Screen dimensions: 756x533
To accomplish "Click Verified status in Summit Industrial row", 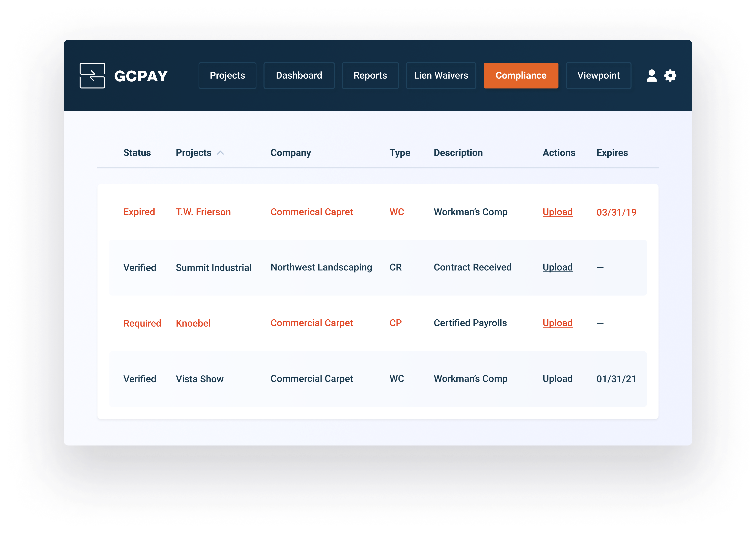I will coord(140,268).
